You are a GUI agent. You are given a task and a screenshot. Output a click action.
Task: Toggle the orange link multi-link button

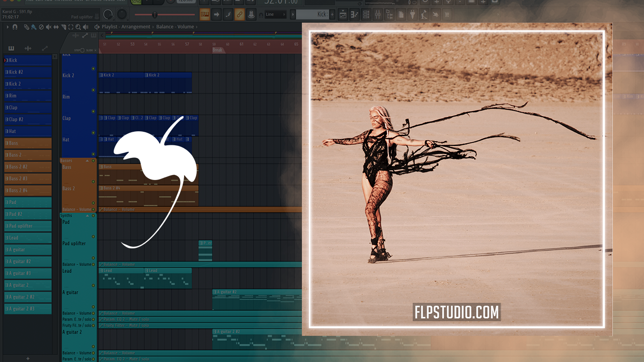coord(239,15)
